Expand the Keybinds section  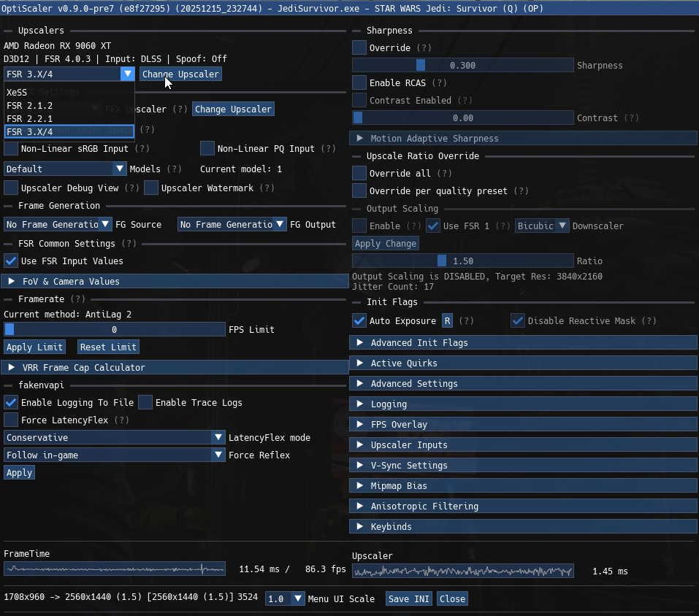point(524,526)
